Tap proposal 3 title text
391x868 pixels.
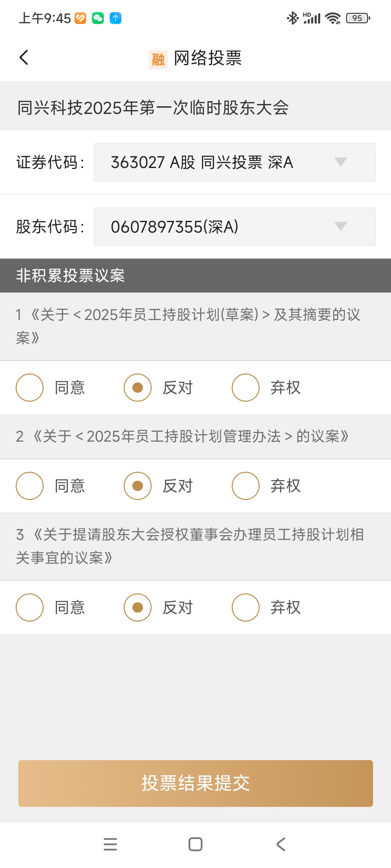[190, 546]
